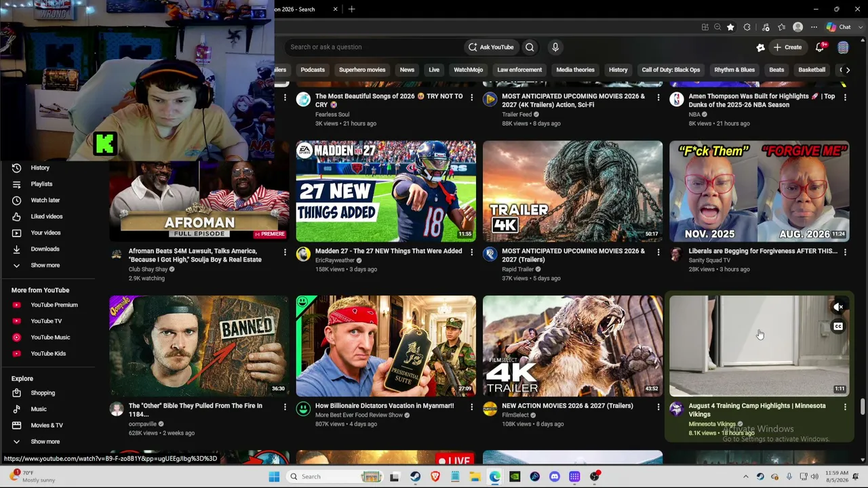868x488 pixels.
Task: Go to Liked videos
Action: click(x=47, y=216)
